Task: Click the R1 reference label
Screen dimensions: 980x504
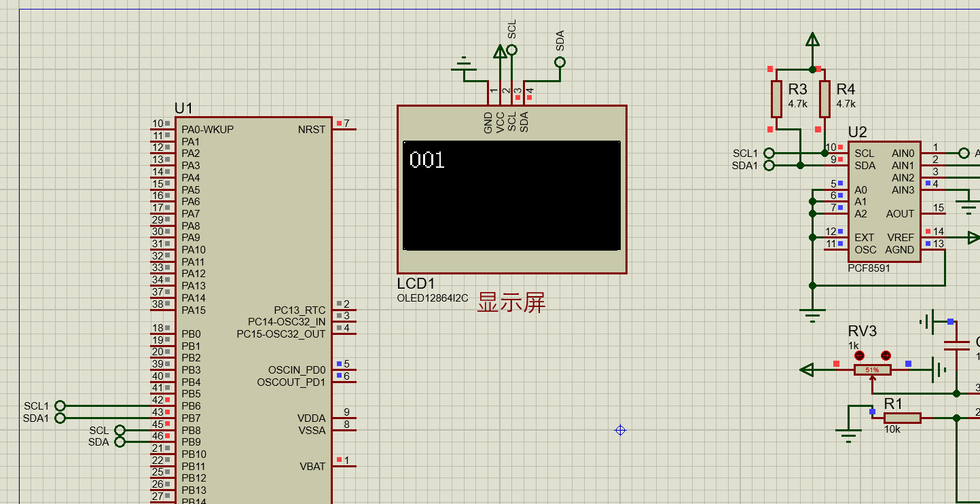Action: [x=893, y=404]
